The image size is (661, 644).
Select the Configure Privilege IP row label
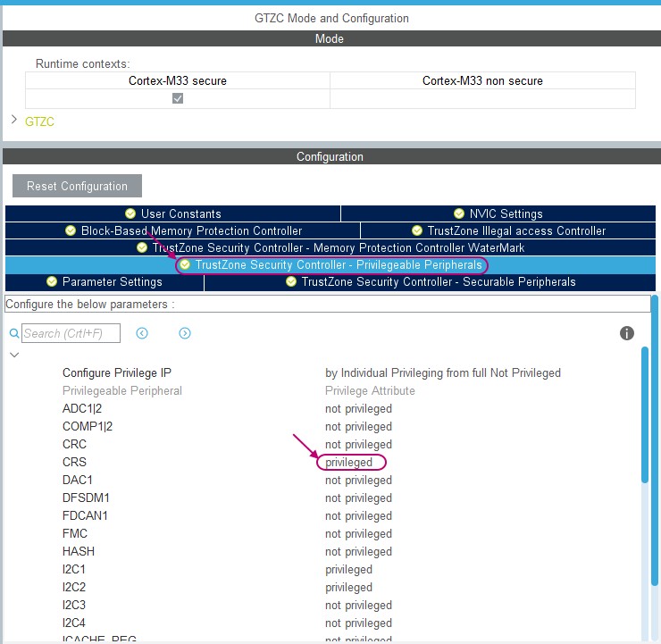tap(117, 373)
